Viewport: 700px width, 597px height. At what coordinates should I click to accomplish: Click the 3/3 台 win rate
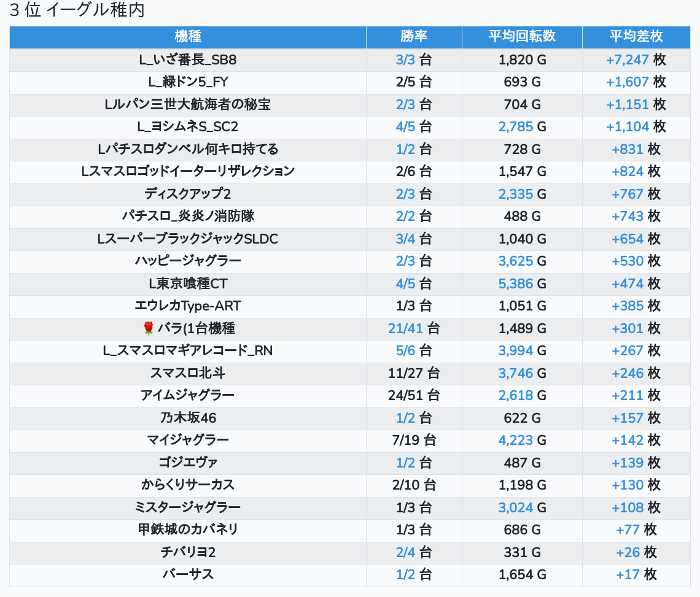414,60
